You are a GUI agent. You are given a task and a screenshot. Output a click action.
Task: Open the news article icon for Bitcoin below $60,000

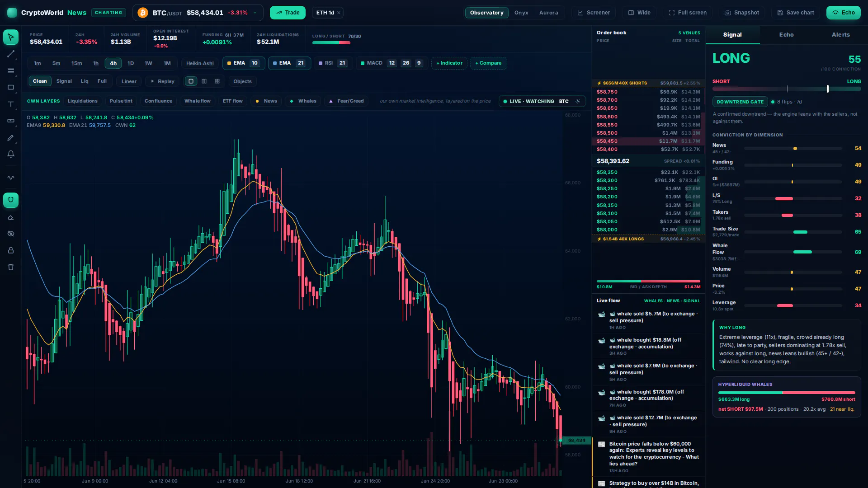tap(601, 445)
